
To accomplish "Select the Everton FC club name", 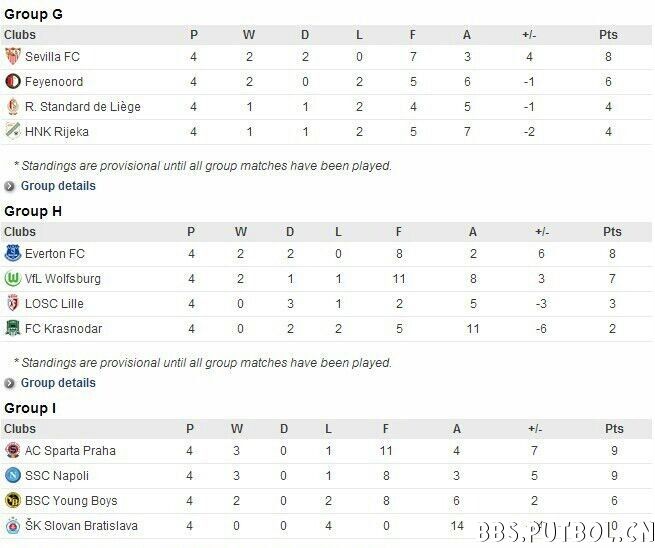I will pos(55,254).
